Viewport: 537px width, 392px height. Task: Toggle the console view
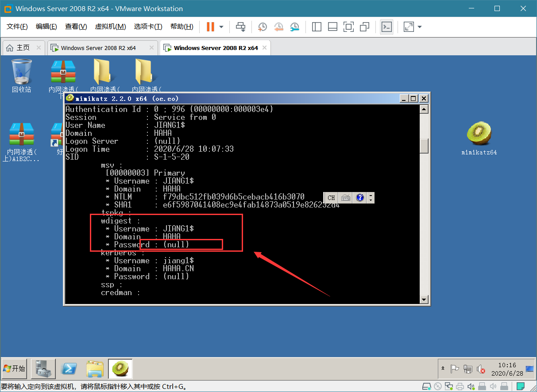(x=386, y=27)
